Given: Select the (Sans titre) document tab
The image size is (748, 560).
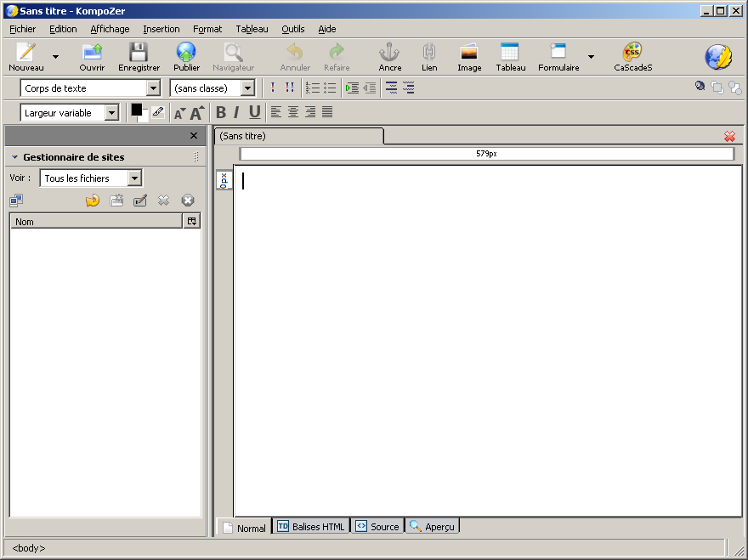Looking at the screenshot, I should (298, 136).
